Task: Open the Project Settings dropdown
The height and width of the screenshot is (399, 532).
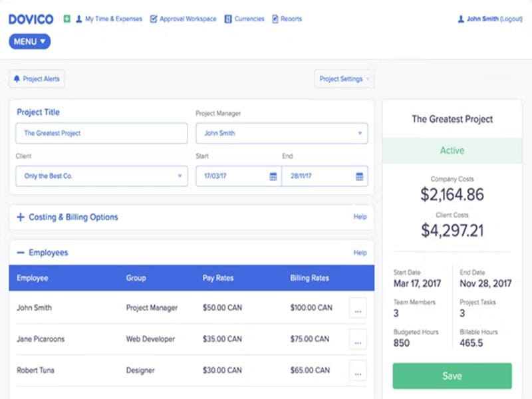Action: point(342,78)
